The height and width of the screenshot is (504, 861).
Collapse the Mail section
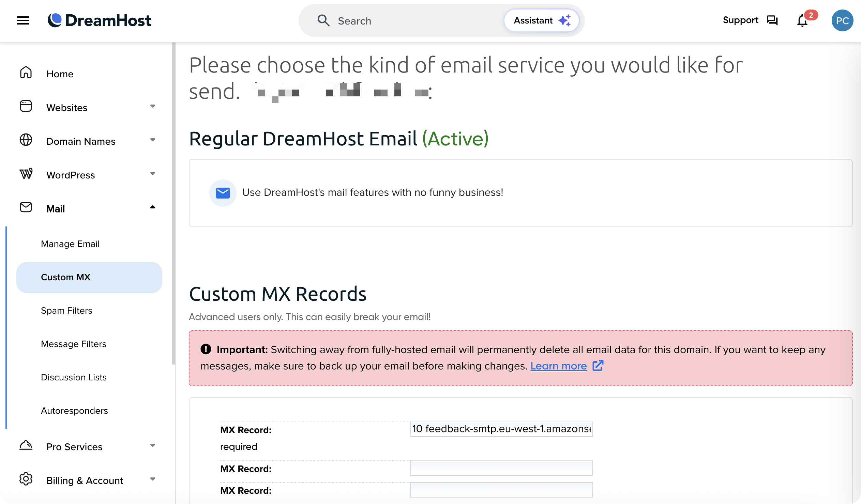tap(153, 207)
